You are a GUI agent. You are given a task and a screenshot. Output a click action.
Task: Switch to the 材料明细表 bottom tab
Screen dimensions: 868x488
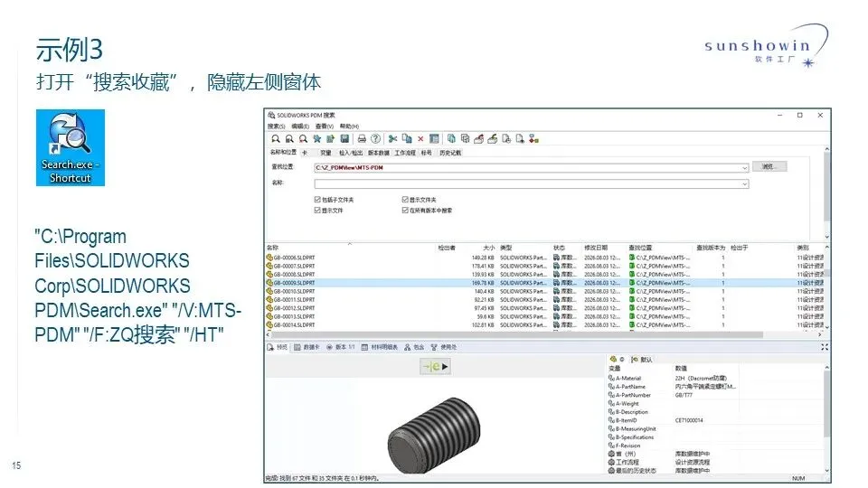pyautogui.click(x=380, y=347)
